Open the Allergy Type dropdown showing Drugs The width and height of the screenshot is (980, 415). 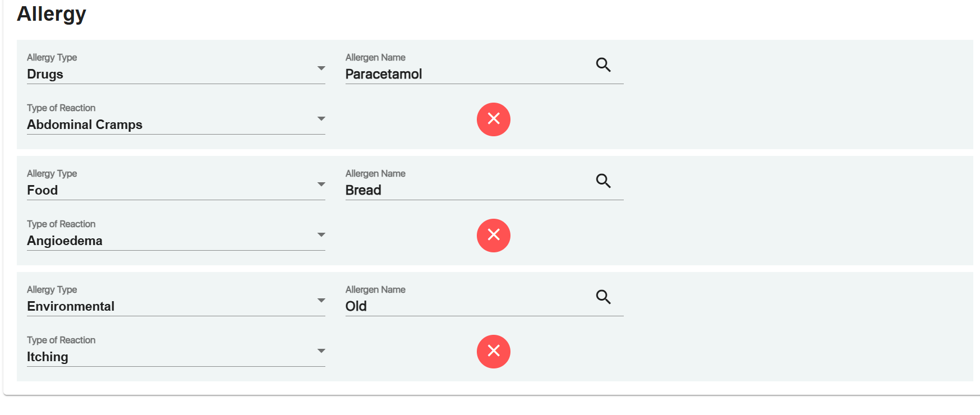click(x=168, y=74)
